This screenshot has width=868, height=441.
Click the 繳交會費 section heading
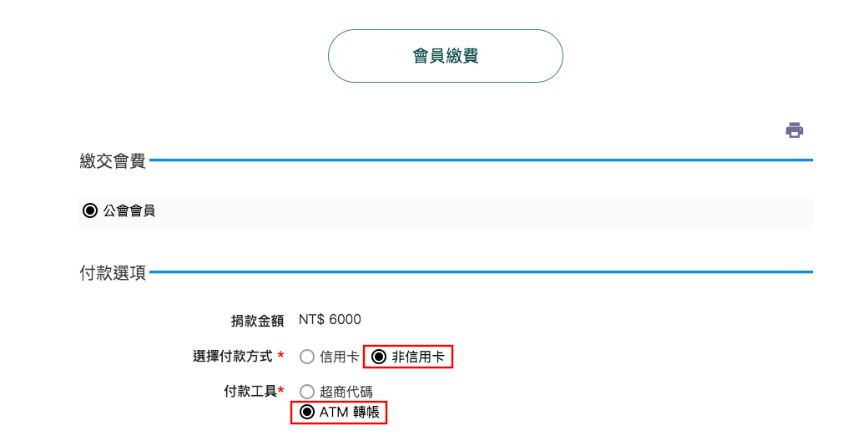point(113,161)
